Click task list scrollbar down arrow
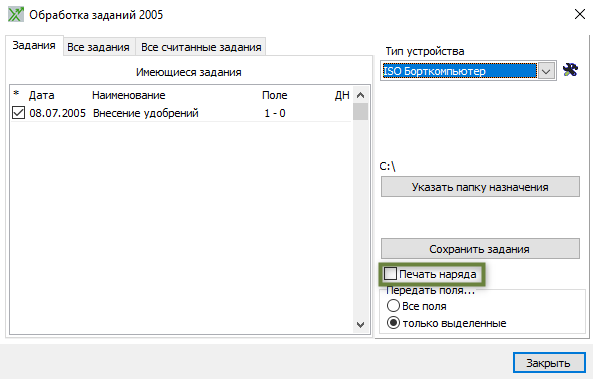Image resolution: width=593 pixels, height=379 pixels. tap(360, 325)
